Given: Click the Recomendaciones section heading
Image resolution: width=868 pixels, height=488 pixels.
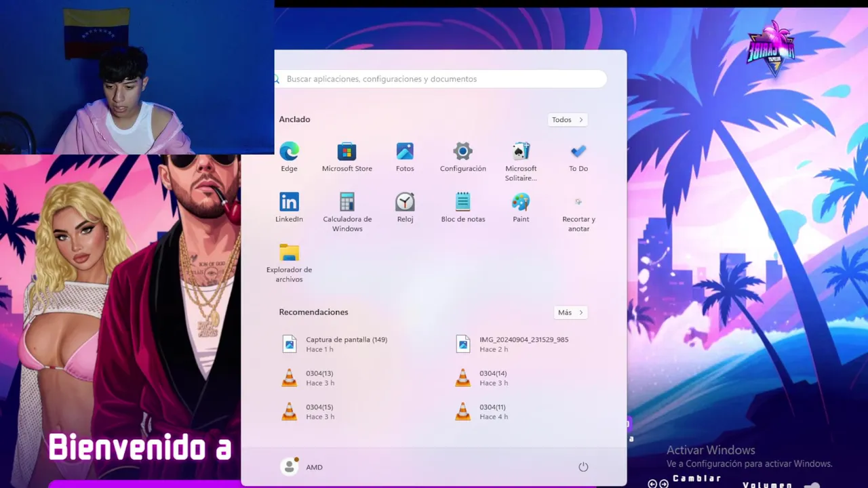Looking at the screenshot, I should 313,312.
